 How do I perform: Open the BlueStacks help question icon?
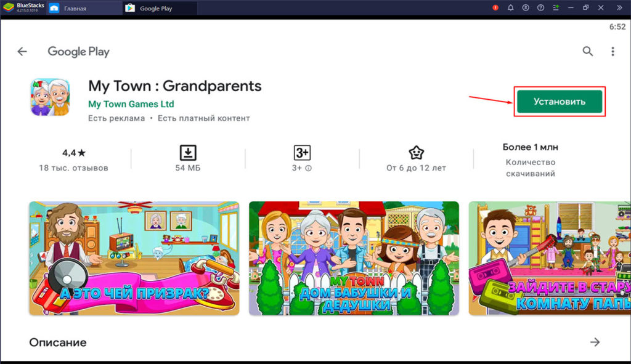pyautogui.click(x=540, y=7)
